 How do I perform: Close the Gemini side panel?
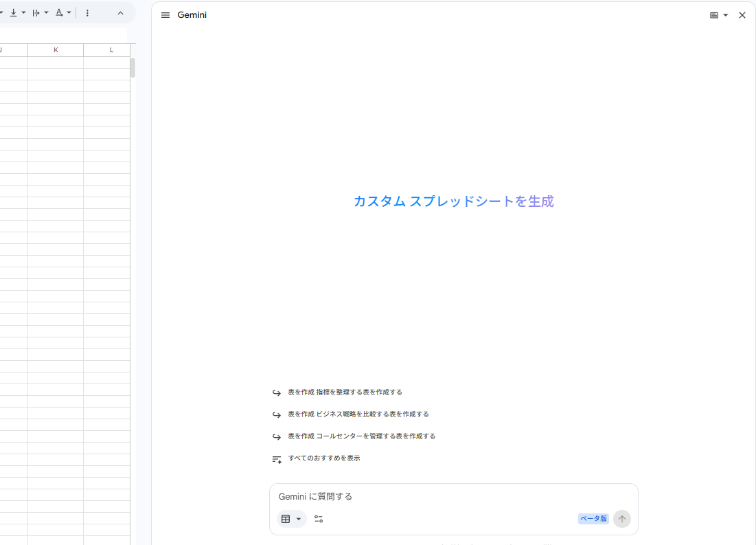[x=742, y=15]
